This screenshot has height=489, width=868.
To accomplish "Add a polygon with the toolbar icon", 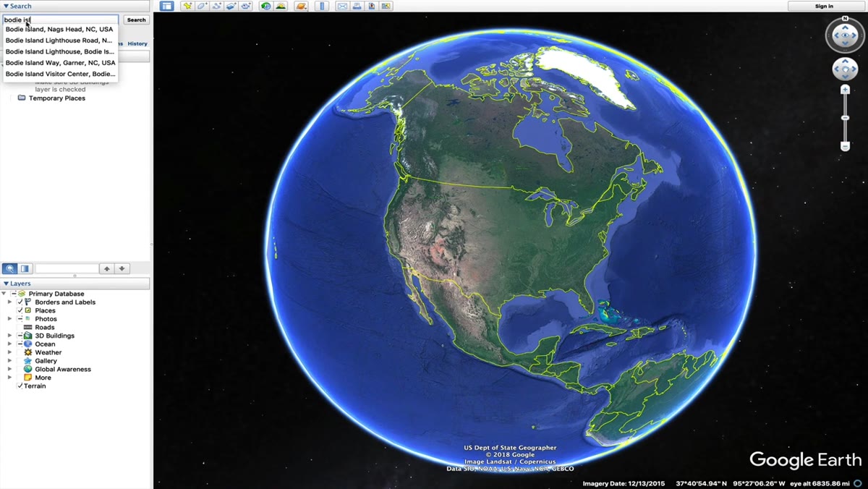I will (202, 6).
